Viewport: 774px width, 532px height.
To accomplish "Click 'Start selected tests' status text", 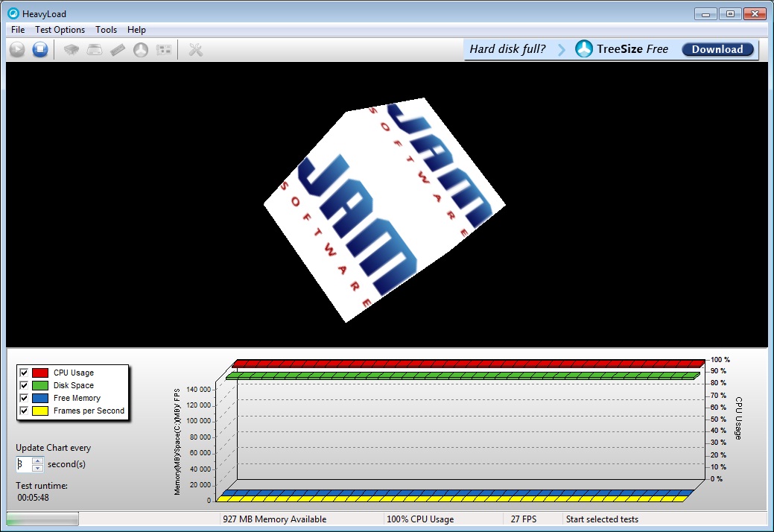I will coord(602,519).
